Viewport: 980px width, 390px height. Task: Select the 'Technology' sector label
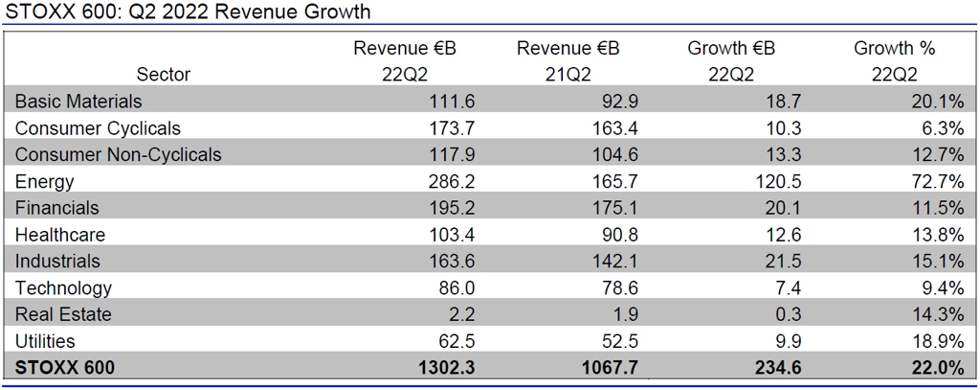(63, 288)
